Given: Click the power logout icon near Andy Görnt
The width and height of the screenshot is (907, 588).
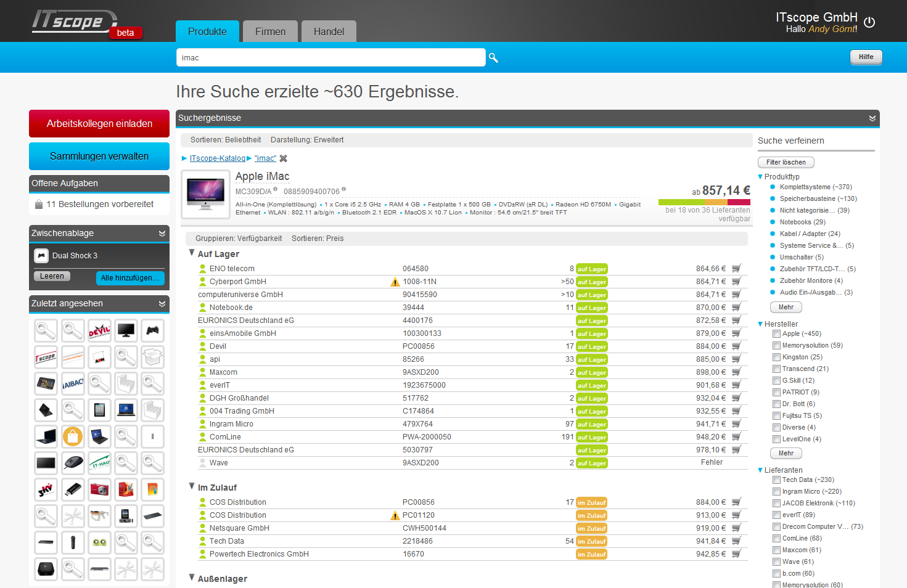Looking at the screenshot, I should [869, 22].
